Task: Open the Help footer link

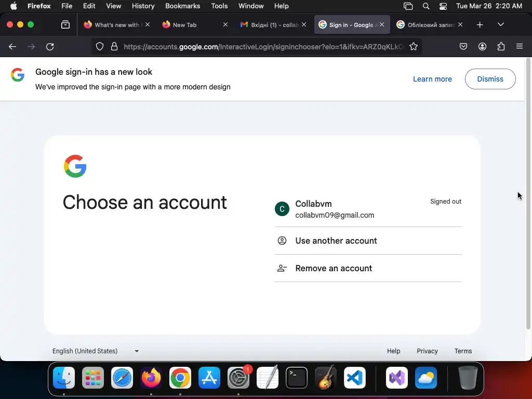Action: tap(394, 351)
